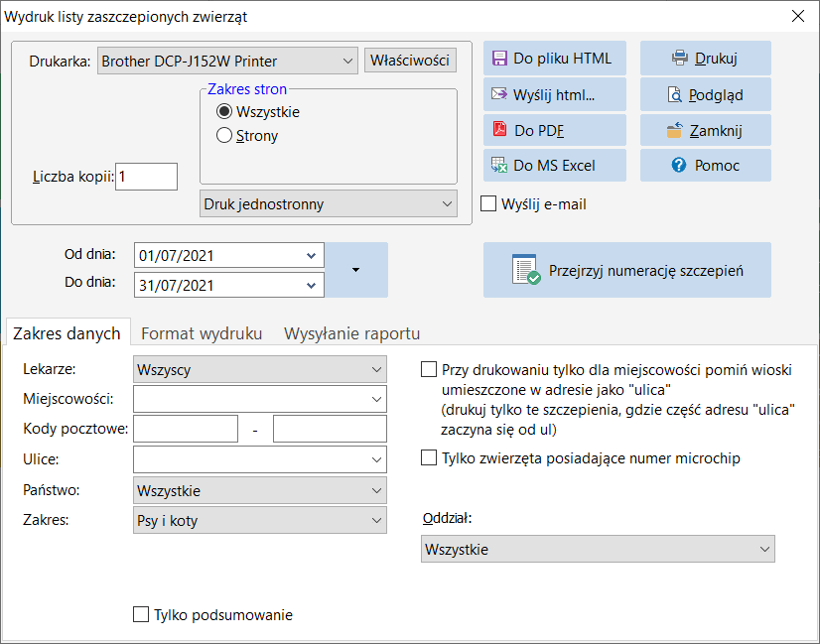The height and width of the screenshot is (644, 820).
Task: Click the floppy disk icon for HTML export
Action: point(499,58)
